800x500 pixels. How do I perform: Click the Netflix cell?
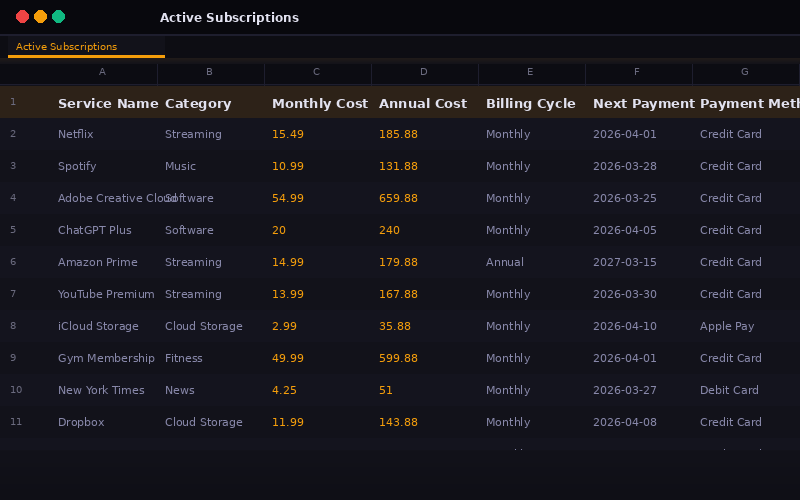pos(104,134)
